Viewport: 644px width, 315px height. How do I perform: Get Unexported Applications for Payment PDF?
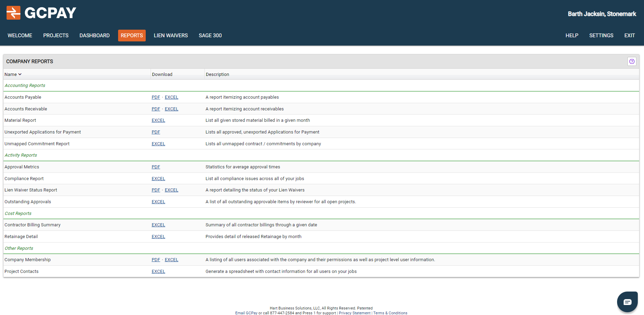coord(156,132)
